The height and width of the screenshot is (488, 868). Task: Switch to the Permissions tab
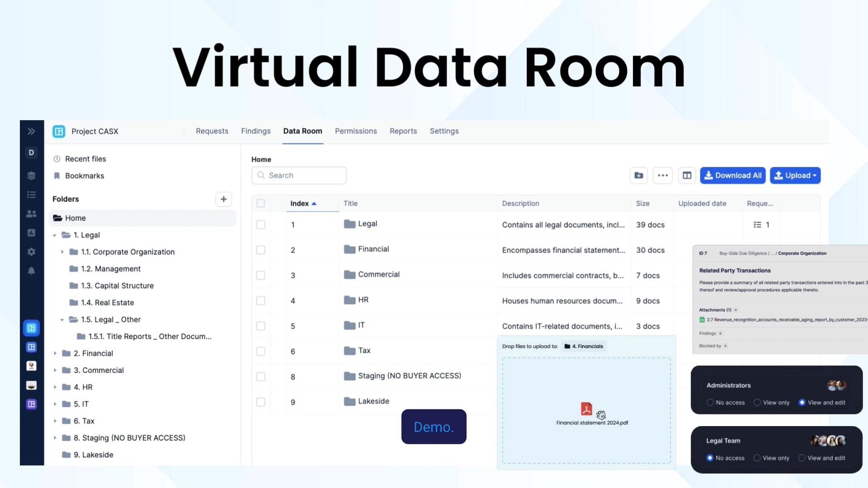click(x=356, y=131)
